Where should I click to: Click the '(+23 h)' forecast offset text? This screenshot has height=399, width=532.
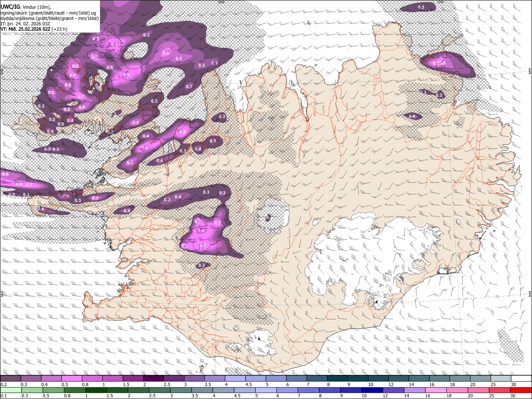coord(59,29)
